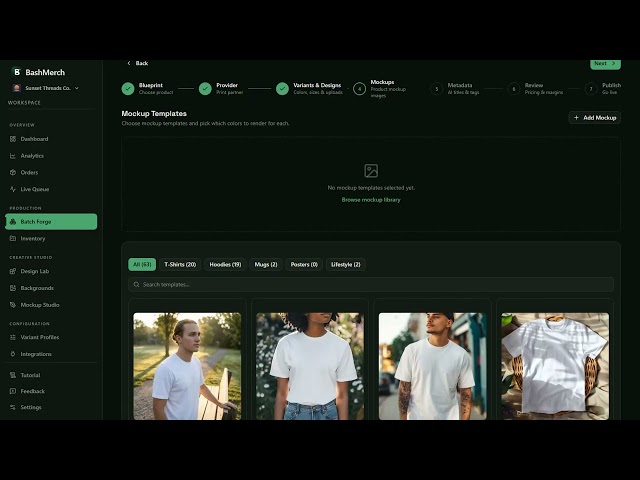This screenshot has height=480, width=640.
Task: Select the Batch Forge icon
Action: tap(13, 222)
